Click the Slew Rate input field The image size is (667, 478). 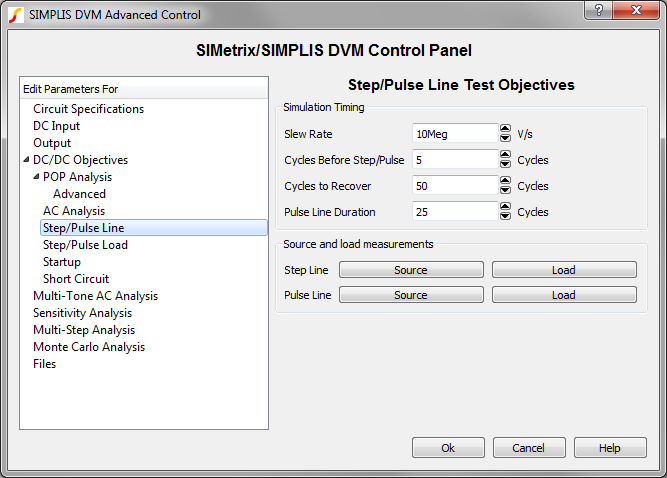click(x=454, y=134)
